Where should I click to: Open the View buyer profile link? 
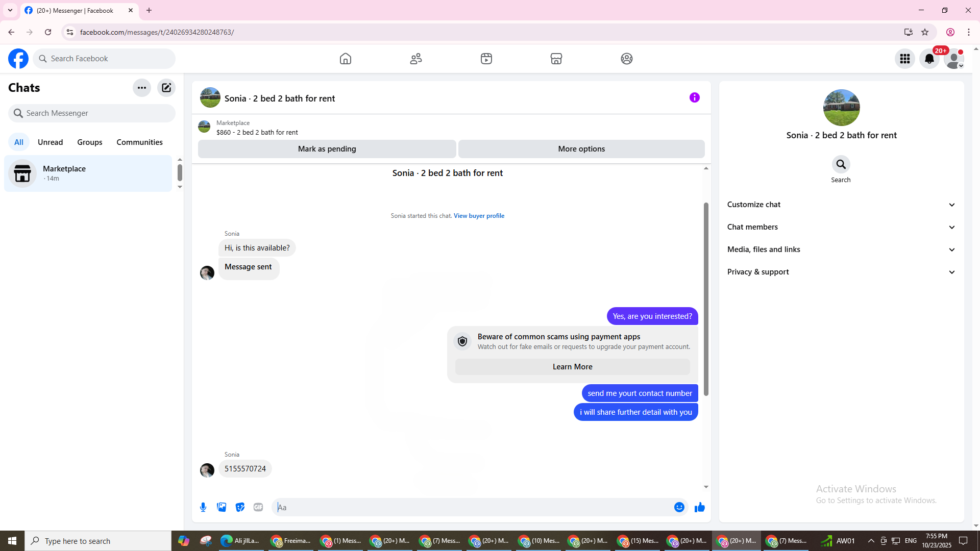point(479,216)
